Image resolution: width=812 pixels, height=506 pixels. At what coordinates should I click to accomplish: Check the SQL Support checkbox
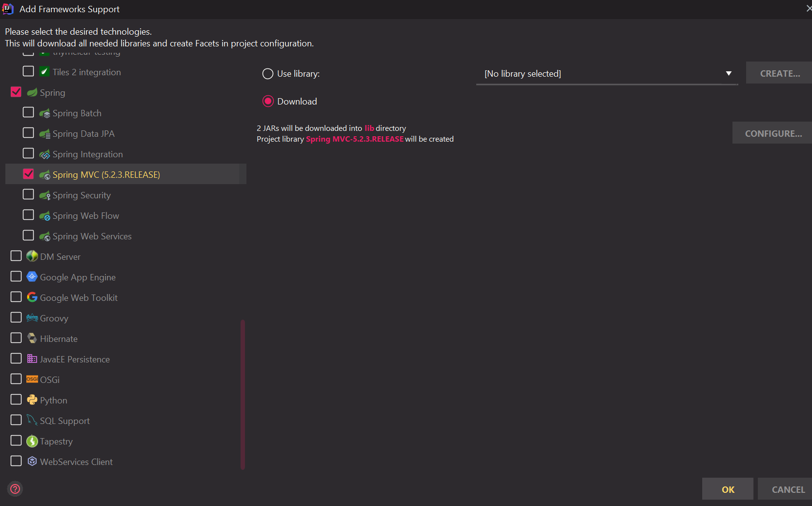pyautogui.click(x=16, y=420)
